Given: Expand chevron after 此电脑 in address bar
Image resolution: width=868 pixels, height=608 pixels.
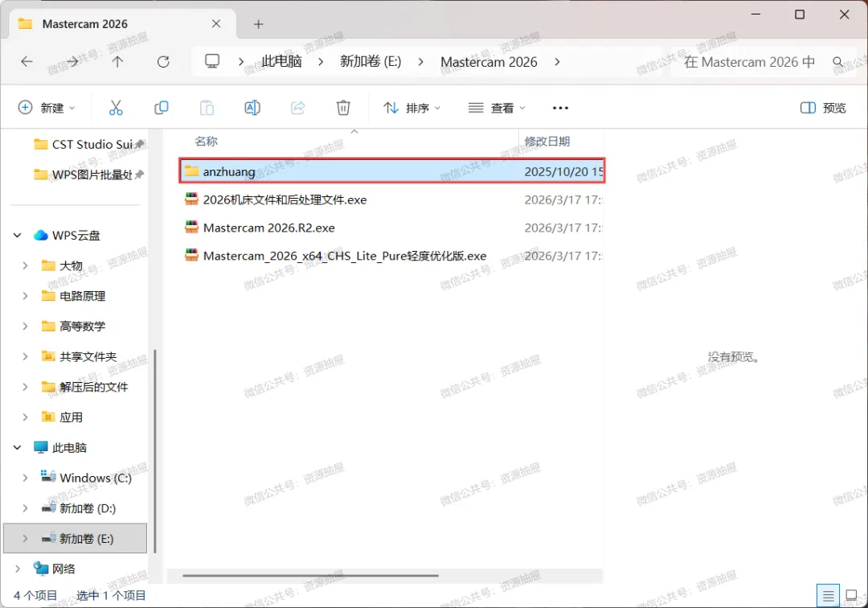Looking at the screenshot, I should 321,62.
